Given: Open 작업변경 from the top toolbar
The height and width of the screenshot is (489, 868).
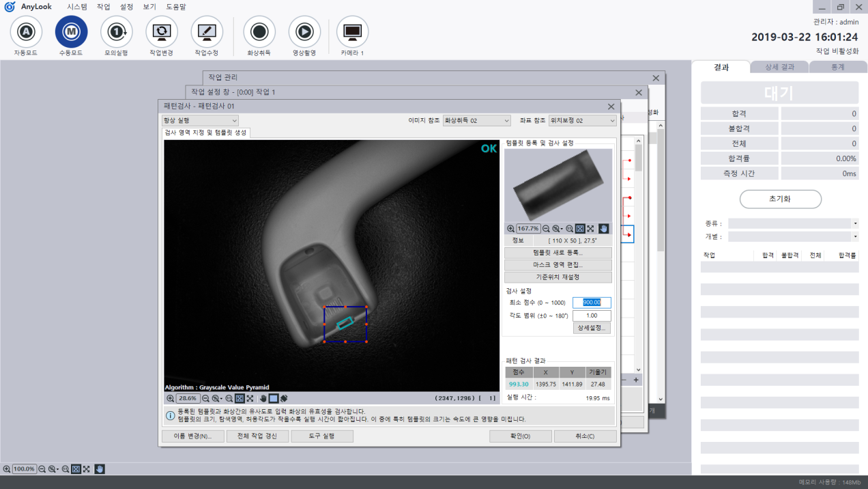Looking at the screenshot, I should tap(162, 32).
